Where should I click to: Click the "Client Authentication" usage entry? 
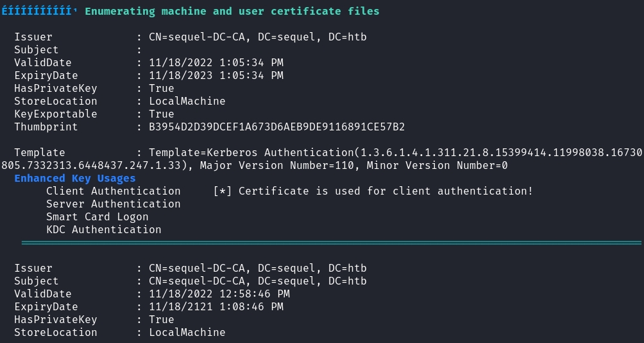pos(114,191)
